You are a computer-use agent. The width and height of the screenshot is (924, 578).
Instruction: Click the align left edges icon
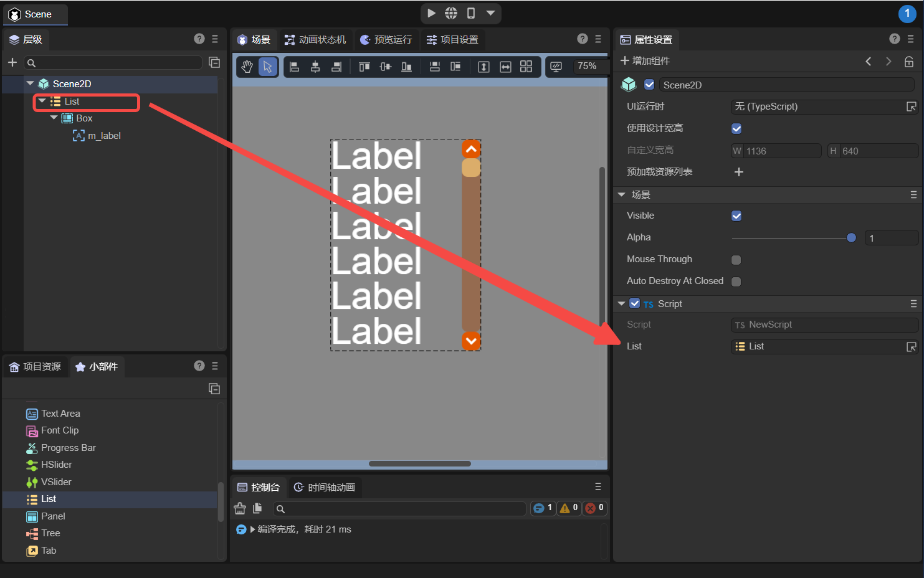tap(295, 67)
